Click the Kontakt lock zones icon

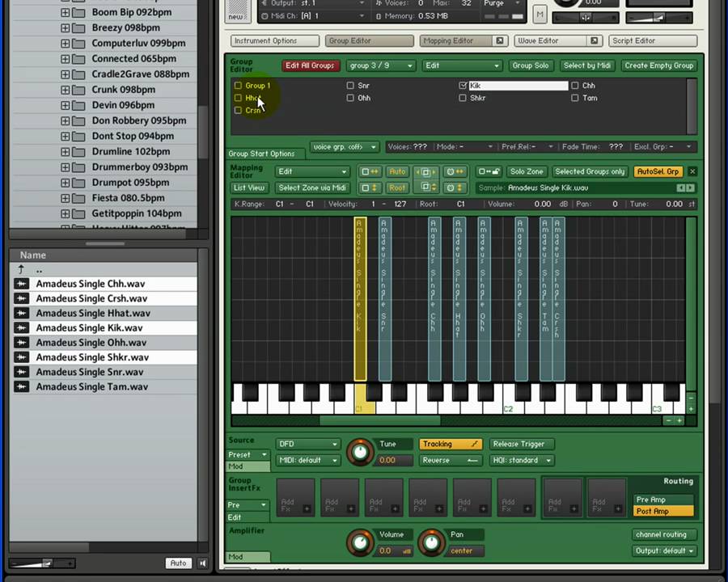tap(489, 171)
